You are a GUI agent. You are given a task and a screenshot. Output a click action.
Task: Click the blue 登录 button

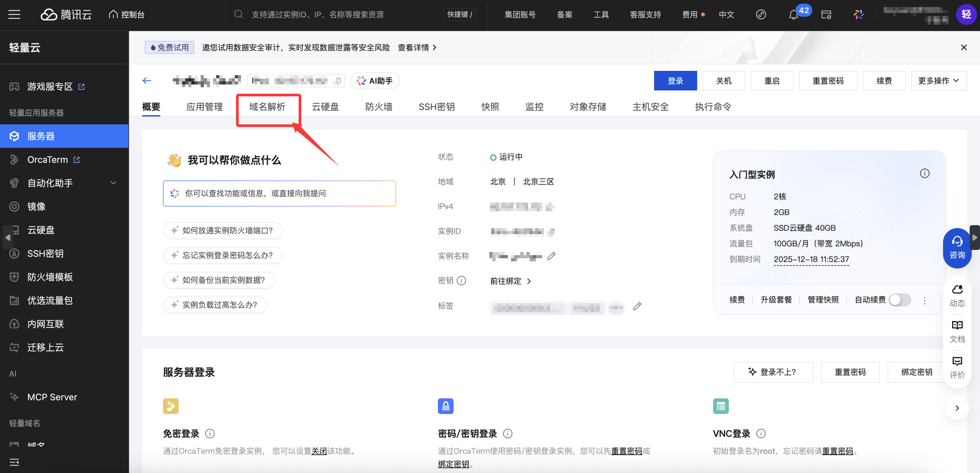click(x=675, y=81)
